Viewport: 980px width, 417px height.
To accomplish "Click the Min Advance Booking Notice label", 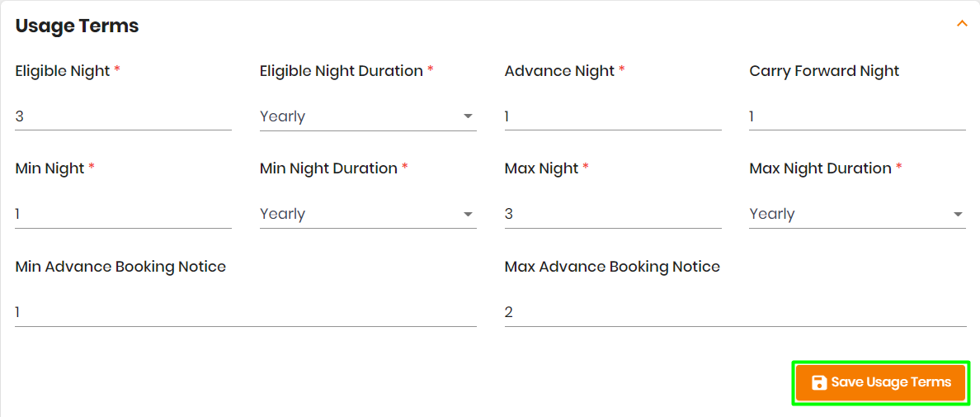I will click(120, 267).
